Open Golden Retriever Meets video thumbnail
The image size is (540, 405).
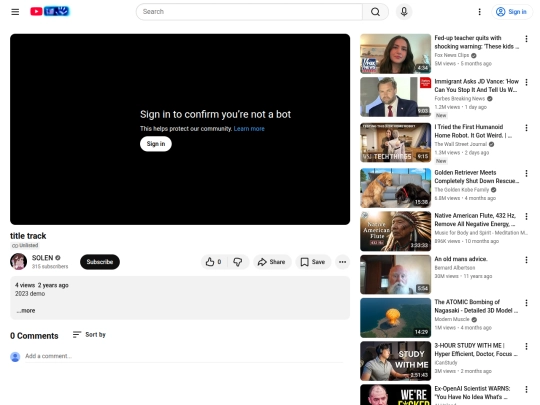tap(395, 188)
